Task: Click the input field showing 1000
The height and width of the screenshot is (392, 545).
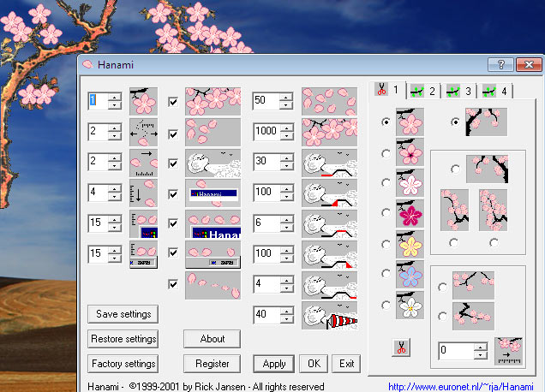Action: click(267, 131)
